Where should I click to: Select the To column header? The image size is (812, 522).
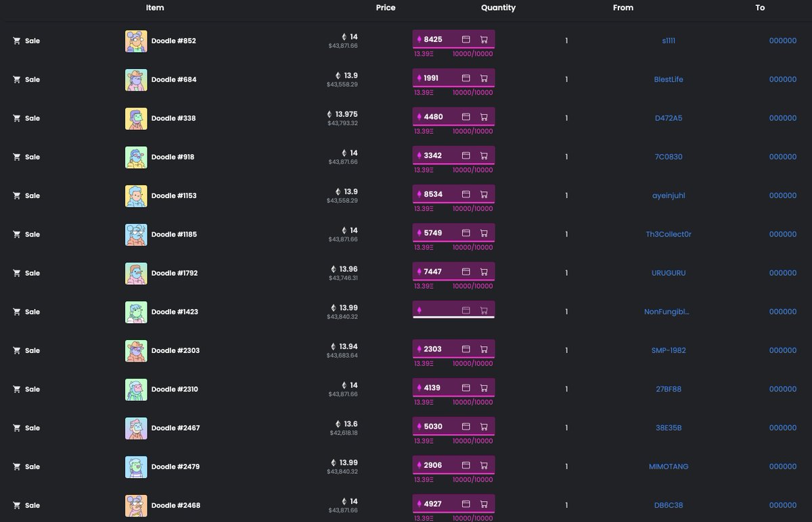(760, 7)
